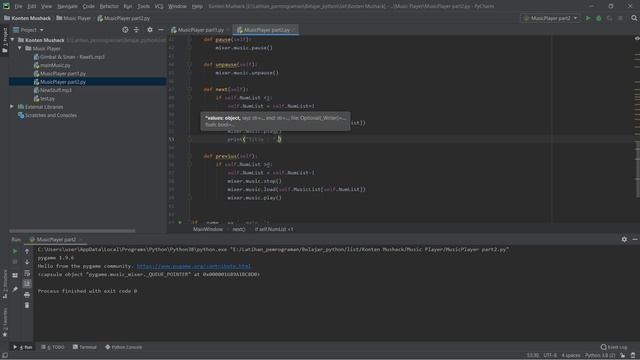Collapse the Konten Mushack project root
640x360 pixels.
tap(13, 40)
